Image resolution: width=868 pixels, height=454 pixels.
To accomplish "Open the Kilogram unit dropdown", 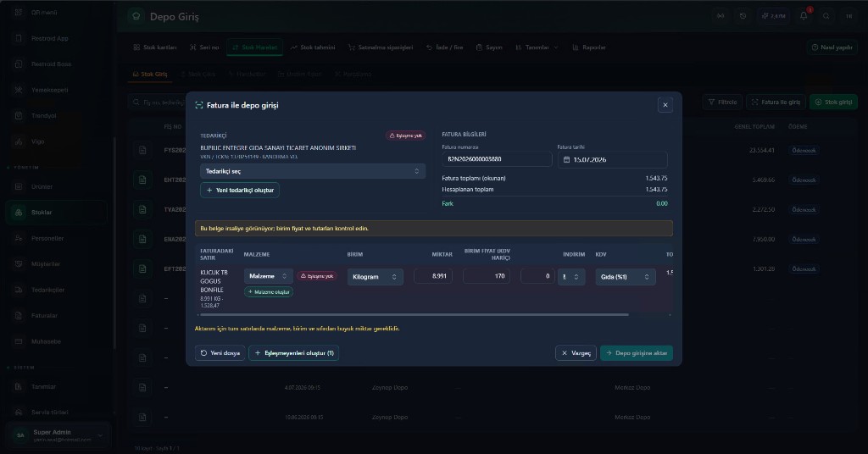I will 375,276.
